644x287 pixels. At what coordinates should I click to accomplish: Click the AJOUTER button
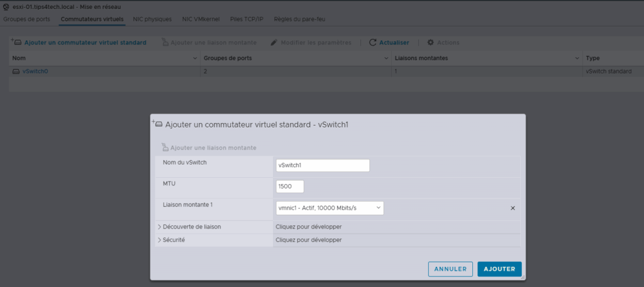point(499,269)
